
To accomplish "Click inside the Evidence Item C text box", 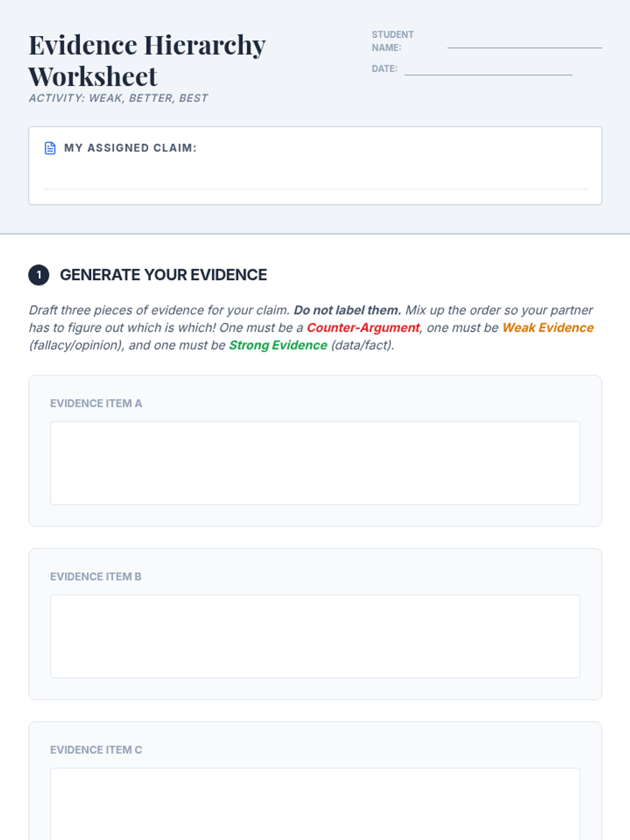I will 315,804.
